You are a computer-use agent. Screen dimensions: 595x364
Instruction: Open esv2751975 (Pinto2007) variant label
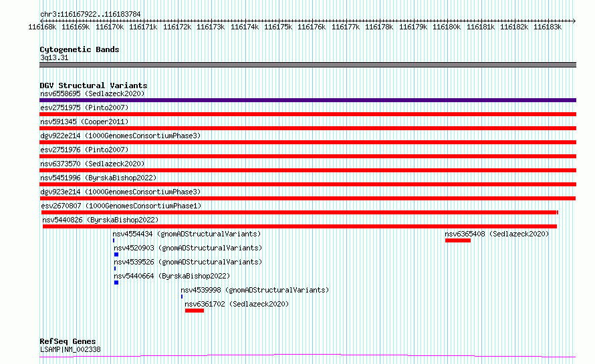click(x=84, y=108)
